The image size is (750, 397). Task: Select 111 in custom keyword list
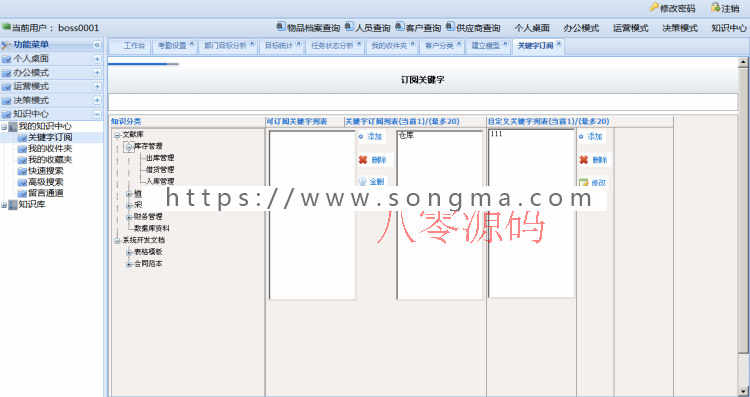coord(496,134)
